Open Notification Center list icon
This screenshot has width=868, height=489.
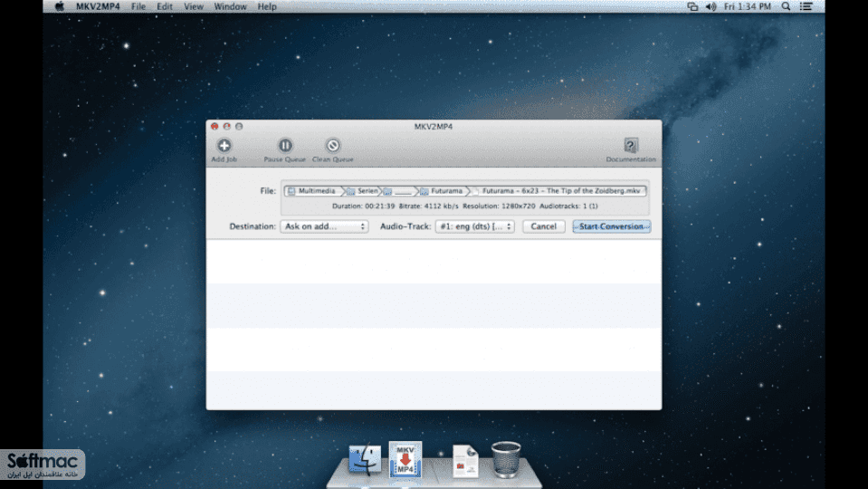point(806,6)
